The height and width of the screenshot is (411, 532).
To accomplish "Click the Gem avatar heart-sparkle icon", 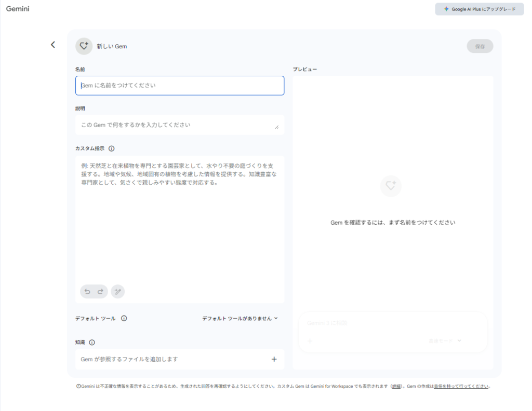I will click(x=84, y=46).
